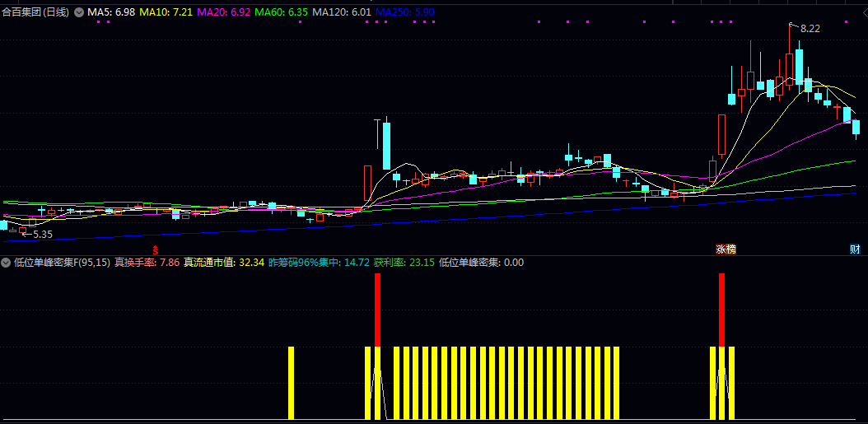Open the dropdown arrow beside 合百集团(日线)
868x424 pixels.
point(78,12)
